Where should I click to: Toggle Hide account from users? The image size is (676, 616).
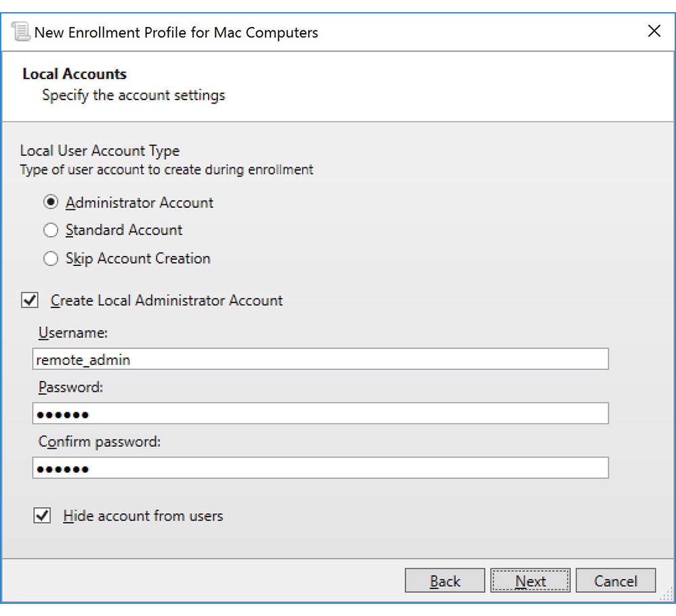42,516
